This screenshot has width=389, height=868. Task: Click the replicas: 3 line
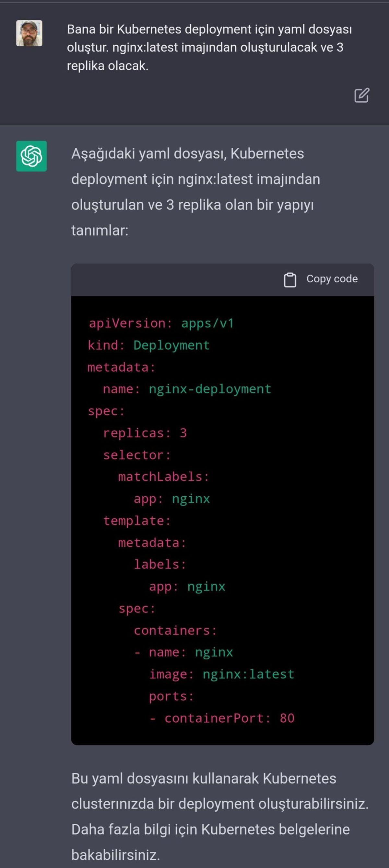click(145, 433)
